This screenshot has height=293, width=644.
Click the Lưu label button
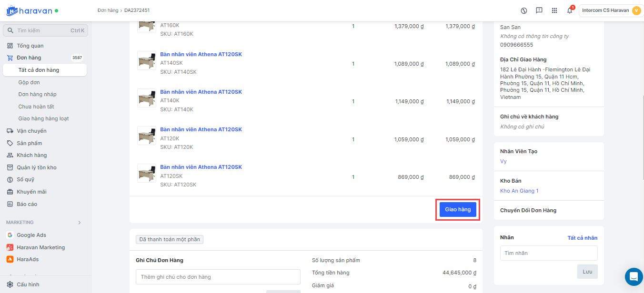587,272
